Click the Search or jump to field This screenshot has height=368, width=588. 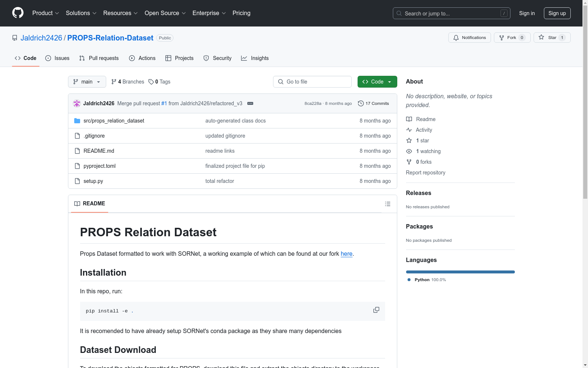pyautogui.click(x=452, y=13)
